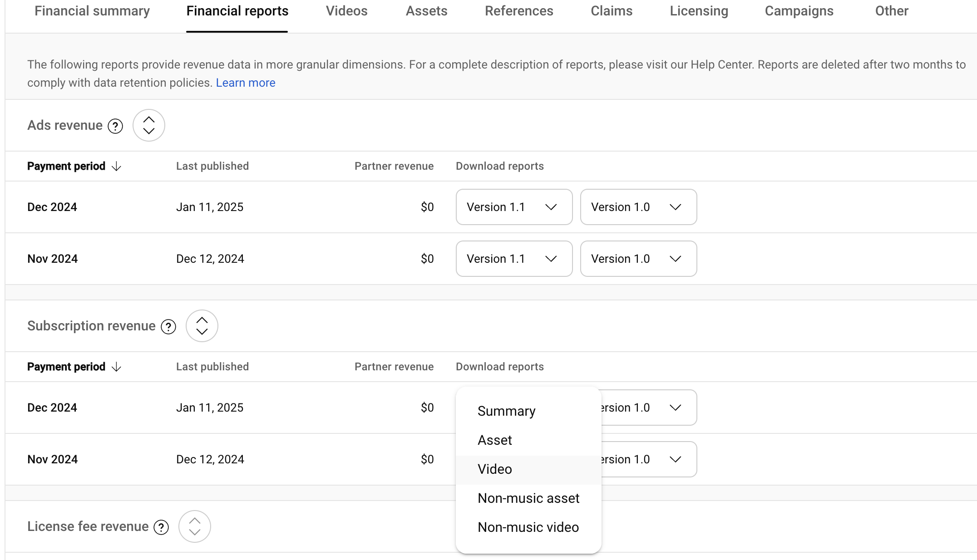The image size is (977, 560).
Task: Select Video in the report menu
Action: (x=494, y=469)
